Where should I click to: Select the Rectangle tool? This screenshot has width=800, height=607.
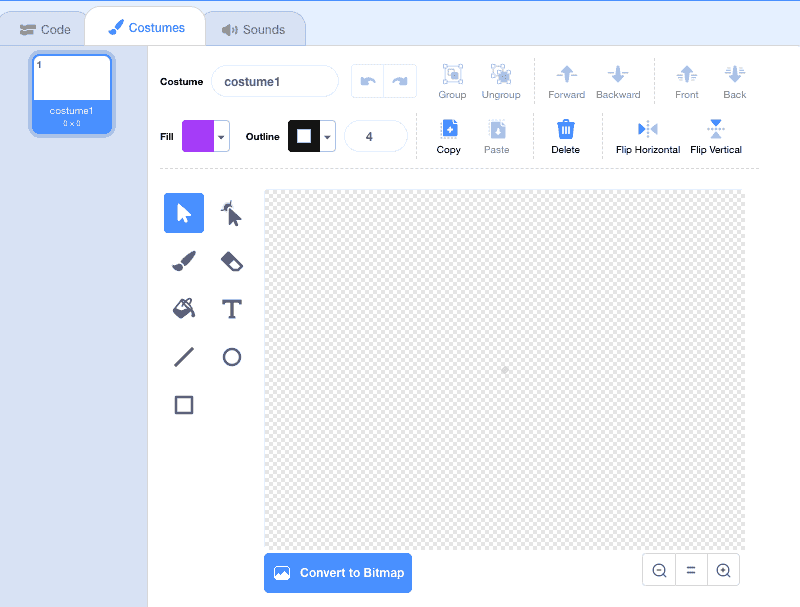(x=184, y=405)
